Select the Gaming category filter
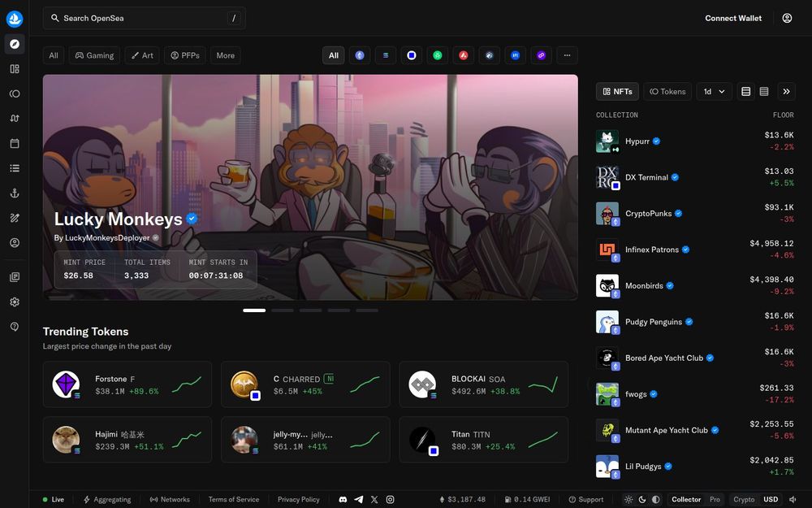The height and width of the screenshot is (508, 812). coord(95,55)
